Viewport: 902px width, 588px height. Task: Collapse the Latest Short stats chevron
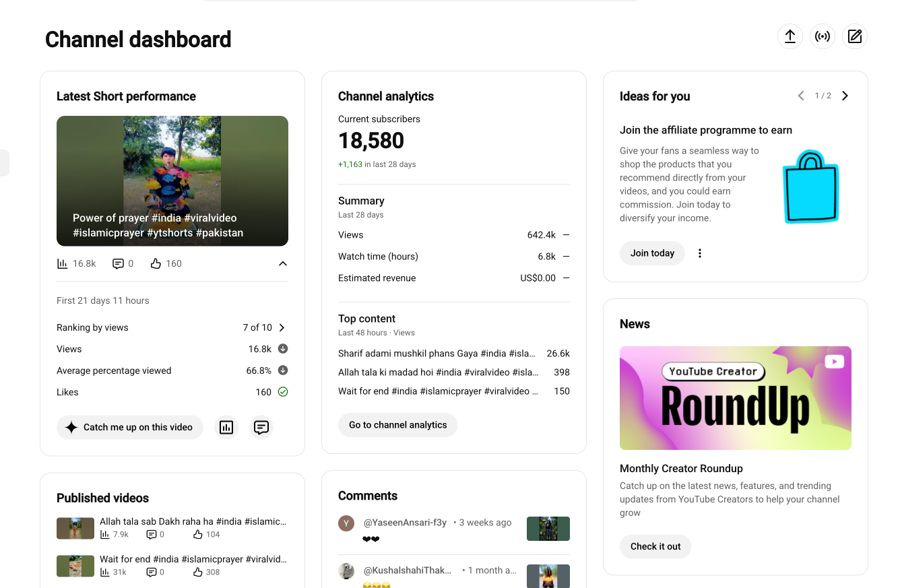(x=283, y=263)
